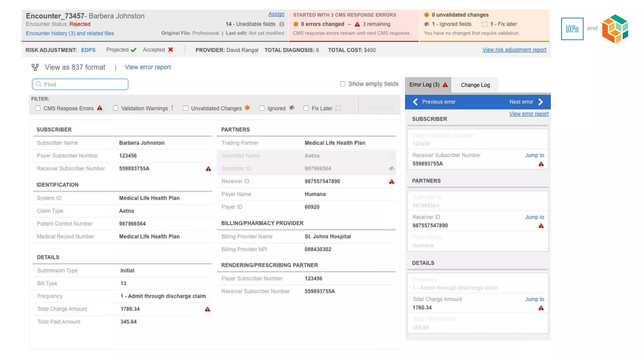Image resolution: width=644 pixels, height=362 pixels.
Task: Toggle the Validation Warnings filter checkbox
Action: tap(116, 108)
